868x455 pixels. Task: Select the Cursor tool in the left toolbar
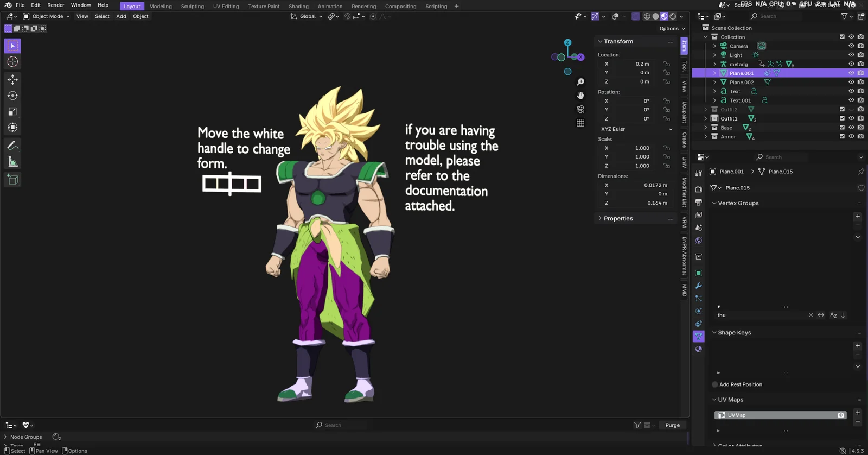pyautogui.click(x=12, y=62)
